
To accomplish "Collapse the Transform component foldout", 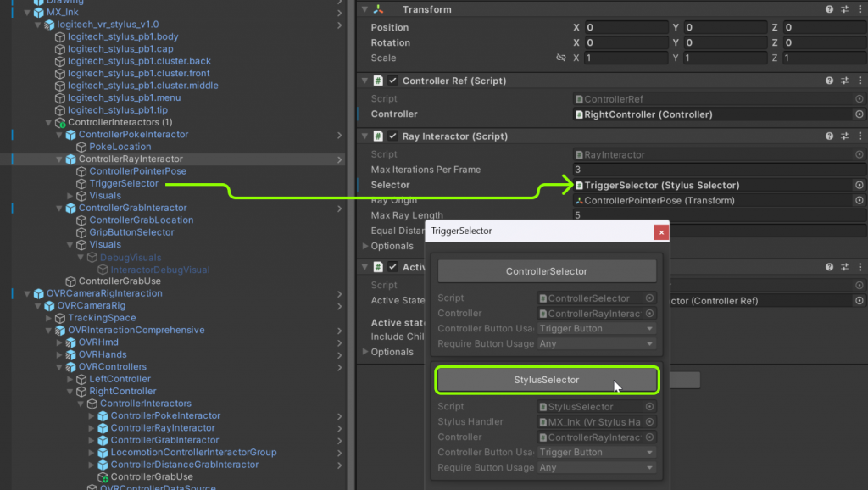I will [364, 9].
